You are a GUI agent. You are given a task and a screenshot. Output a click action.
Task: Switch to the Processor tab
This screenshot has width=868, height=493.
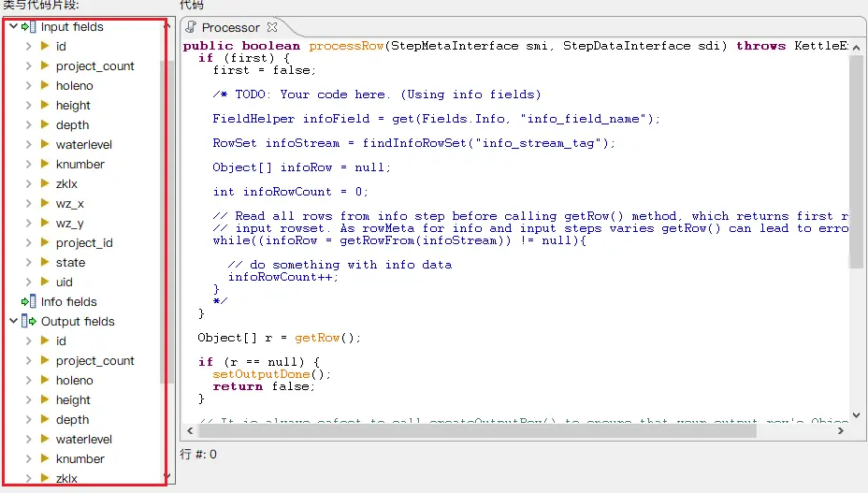click(x=231, y=28)
